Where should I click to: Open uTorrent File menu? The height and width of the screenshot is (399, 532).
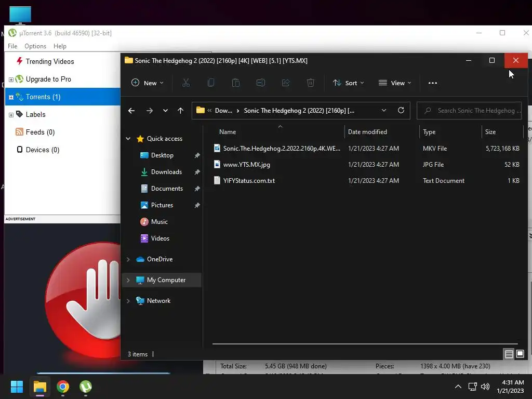pos(12,46)
